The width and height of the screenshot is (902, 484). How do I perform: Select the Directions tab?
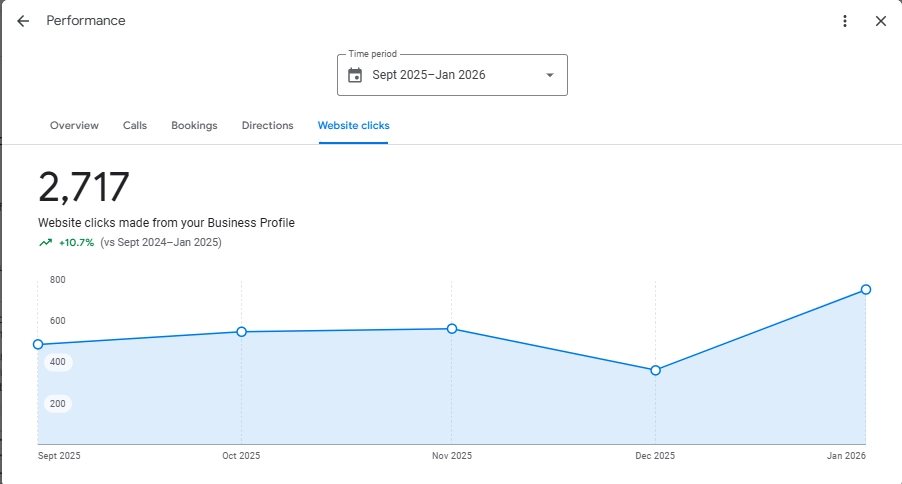[267, 125]
